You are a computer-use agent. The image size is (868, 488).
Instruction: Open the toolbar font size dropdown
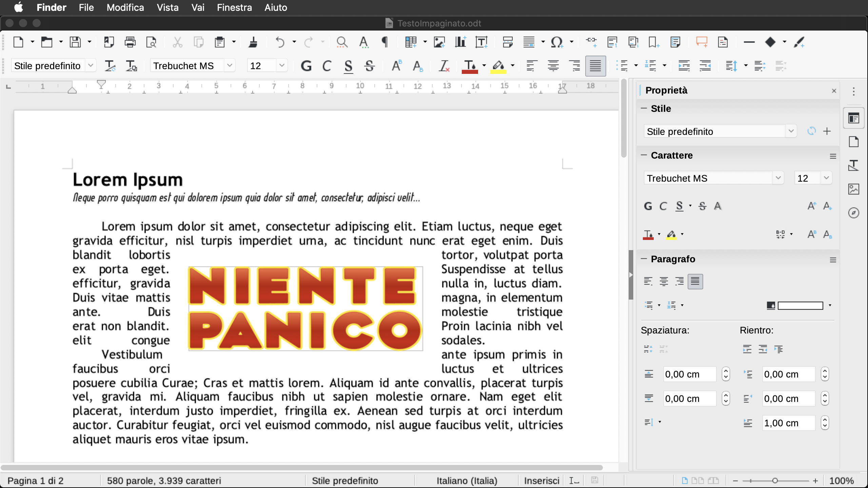click(x=282, y=65)
